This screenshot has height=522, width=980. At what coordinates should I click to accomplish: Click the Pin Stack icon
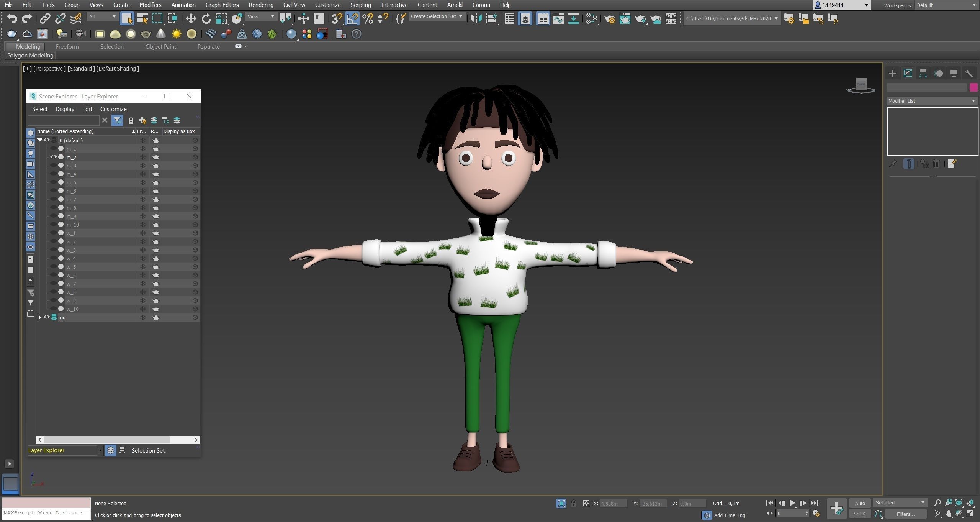893,164
